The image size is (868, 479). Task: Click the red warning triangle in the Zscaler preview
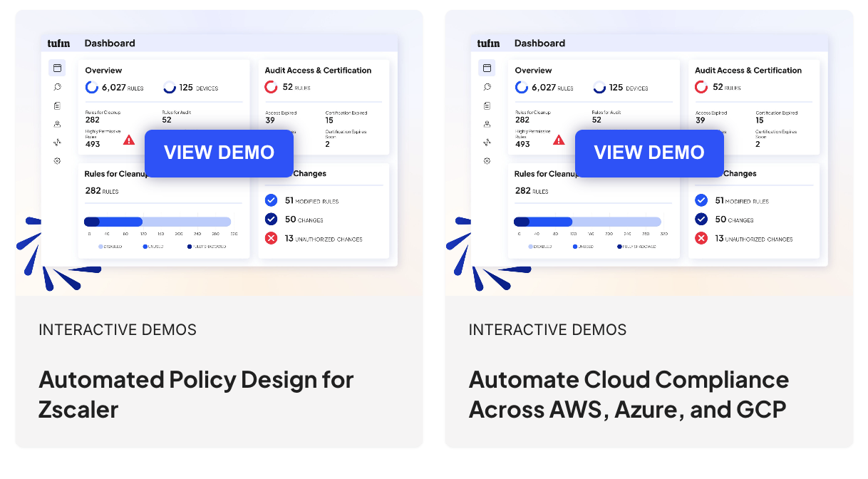click(129, 140)
